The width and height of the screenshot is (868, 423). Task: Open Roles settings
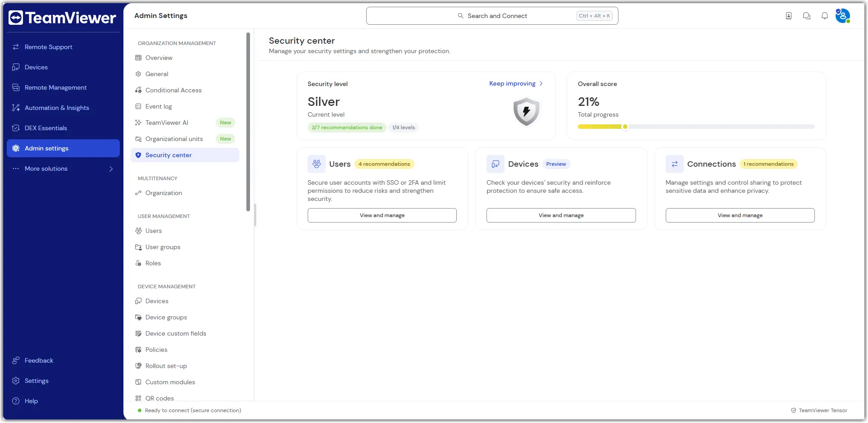click(185, 263)
